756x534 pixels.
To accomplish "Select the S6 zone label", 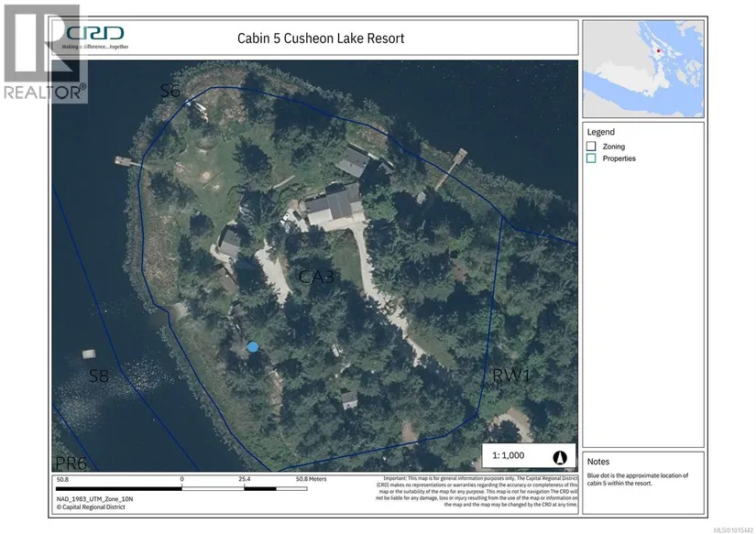I will tap(170, 90).
